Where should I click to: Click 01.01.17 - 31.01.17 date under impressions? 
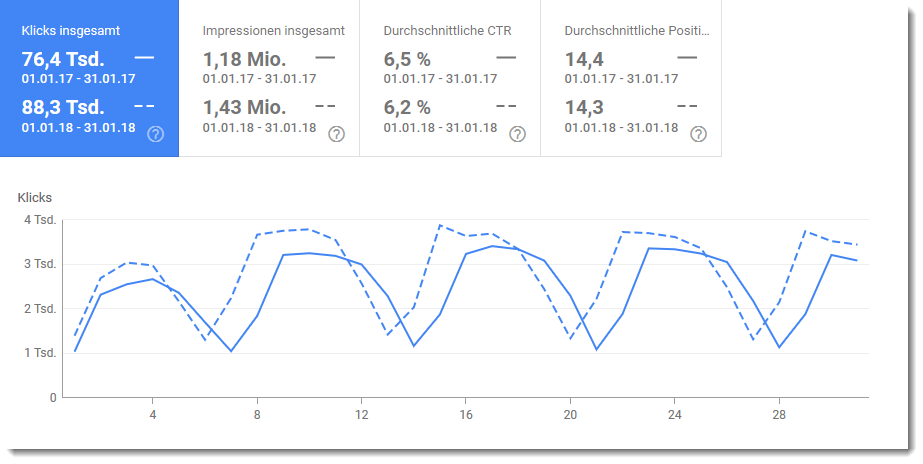[260, 79]
